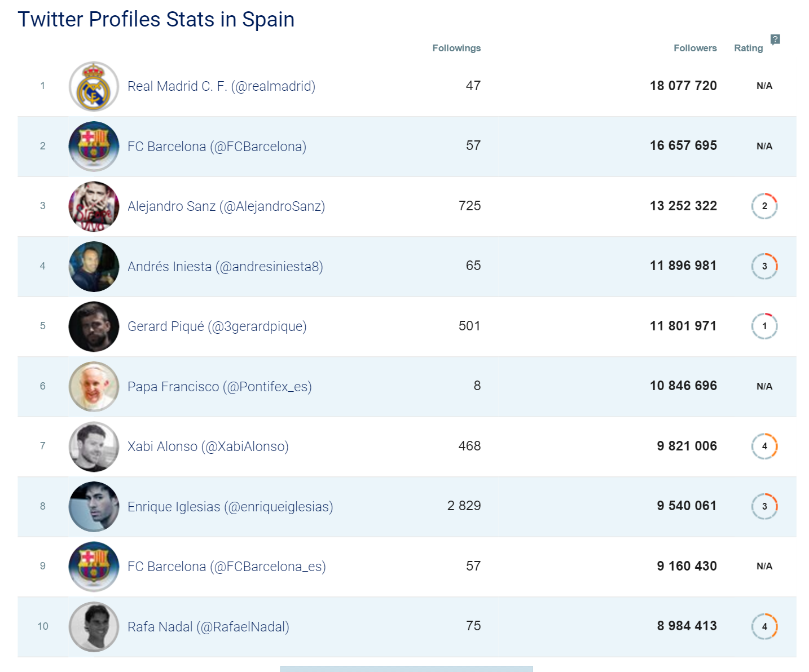The image size is (809, 672).
Task: Select followers count 11 896 981
Action: coord(683,266)
